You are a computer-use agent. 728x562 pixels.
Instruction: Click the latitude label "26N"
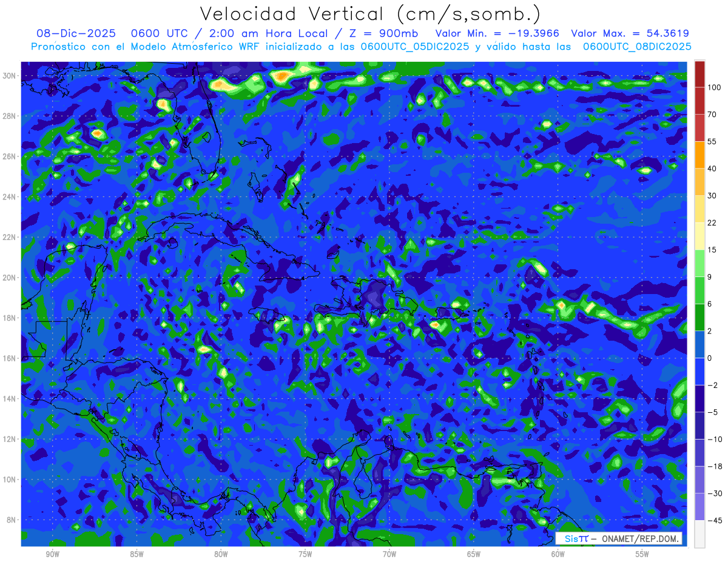pyautogui.click(x=8, y=156)
